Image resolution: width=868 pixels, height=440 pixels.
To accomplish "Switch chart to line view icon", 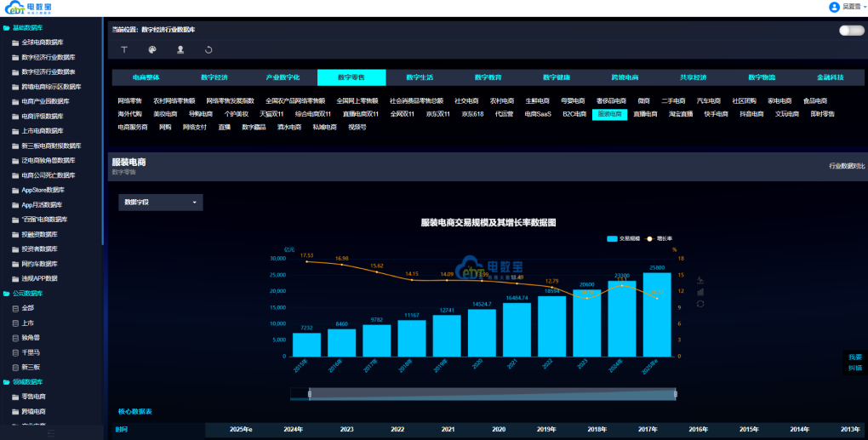I will coord(700,279).
